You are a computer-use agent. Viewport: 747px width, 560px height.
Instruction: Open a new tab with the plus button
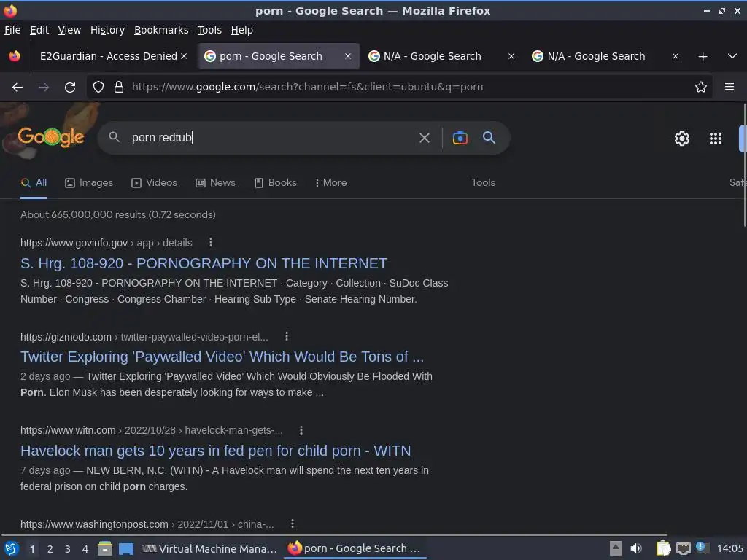pos(703,57)
